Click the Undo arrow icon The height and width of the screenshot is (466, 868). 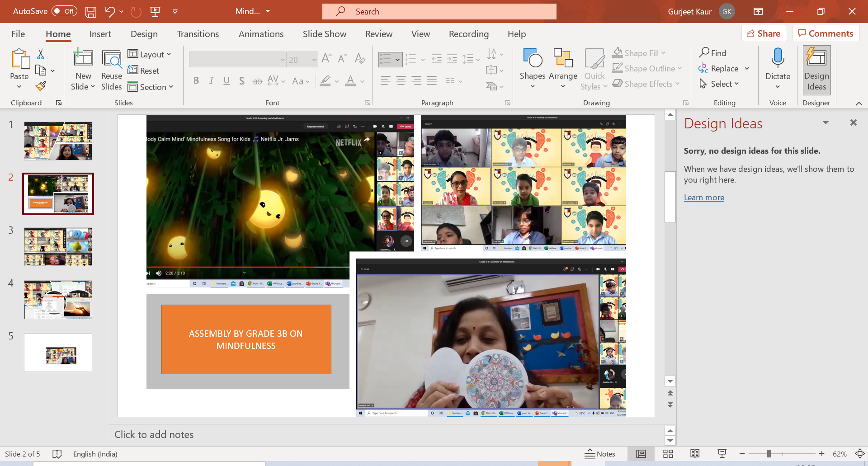(x=110, y=12)
